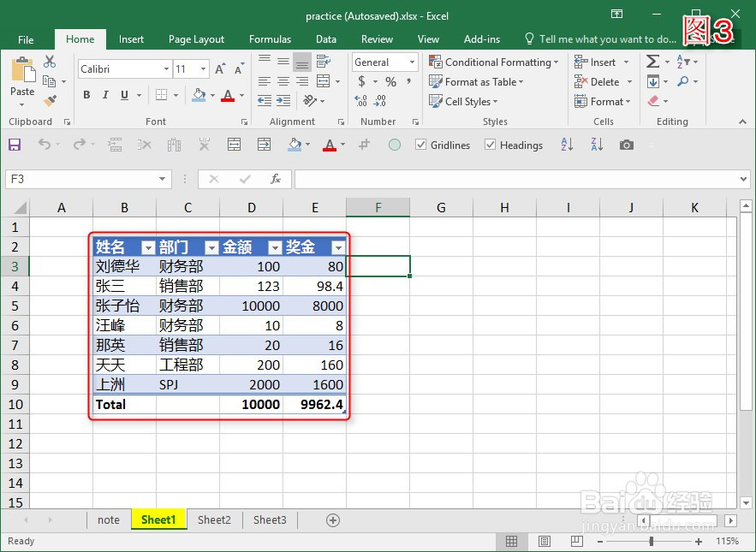This screenshot has height=552, width=756.
Task: Switch to the Formulas ribbon tab
Action: coord(270,39)
